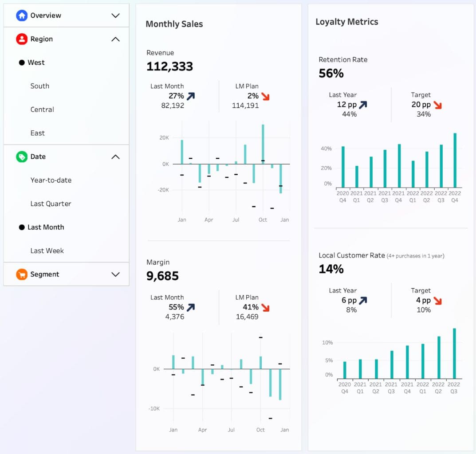
Task: Choose Year-to-date in the Date menu
Action: tap(51, 180)
